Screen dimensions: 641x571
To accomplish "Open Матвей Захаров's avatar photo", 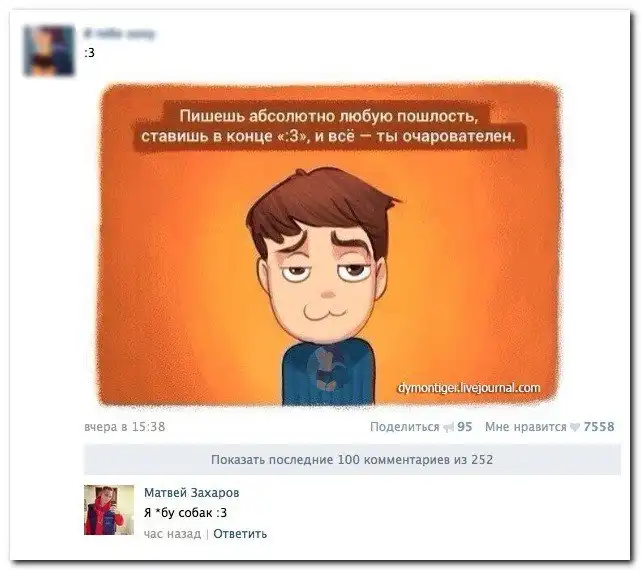I will coord(109,510).
